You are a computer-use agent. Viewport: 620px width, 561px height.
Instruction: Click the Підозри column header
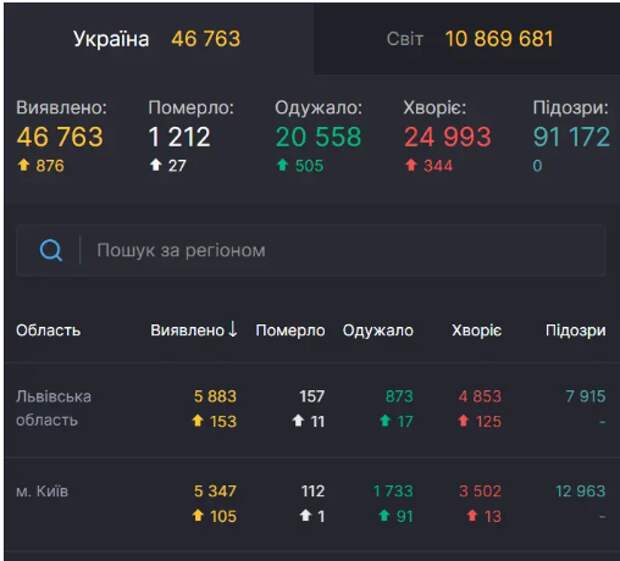pyautogui.click(x=575, y=330)
